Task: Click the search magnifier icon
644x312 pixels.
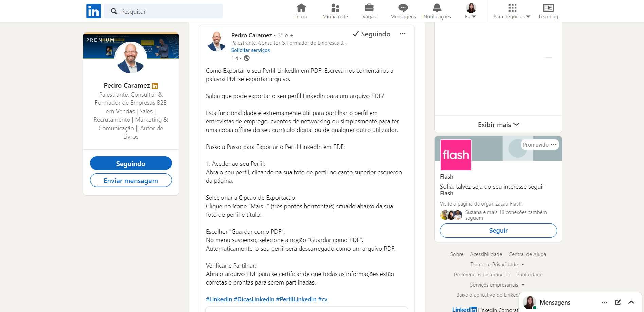Action: [114, 11]
